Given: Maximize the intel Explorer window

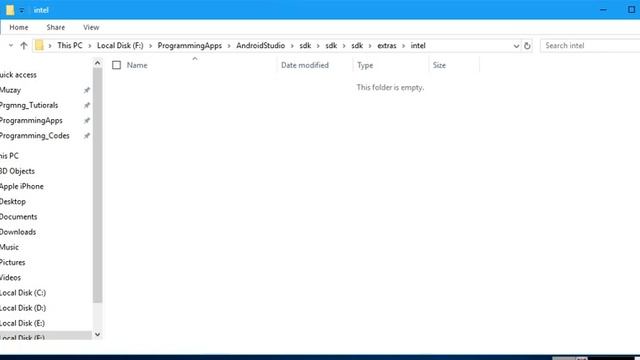Looking at the screenshot, I should 631,10.
